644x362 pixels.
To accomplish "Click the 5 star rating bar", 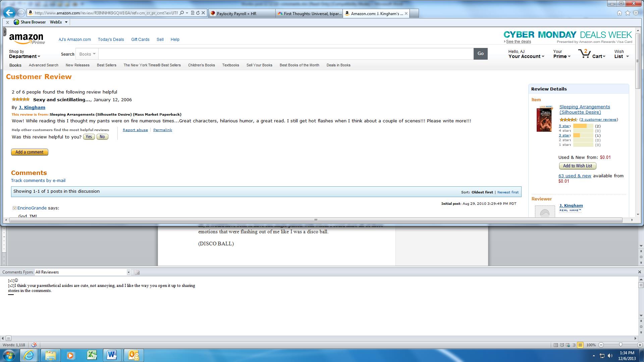I will (583, 126).
